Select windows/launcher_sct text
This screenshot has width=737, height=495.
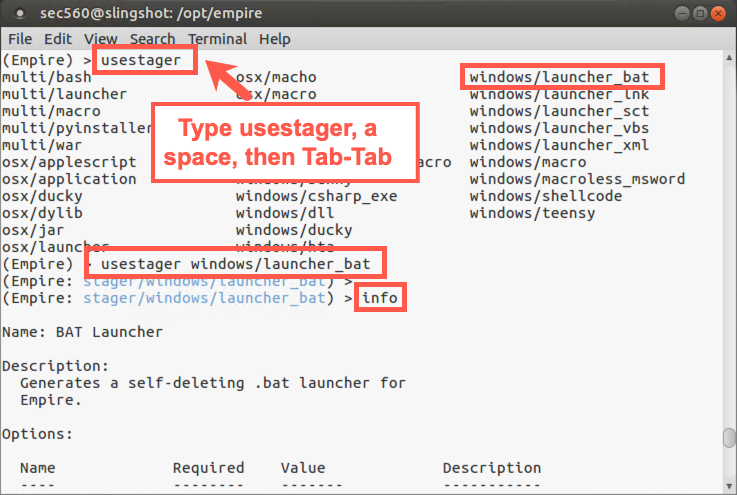[x=559, y=111]
